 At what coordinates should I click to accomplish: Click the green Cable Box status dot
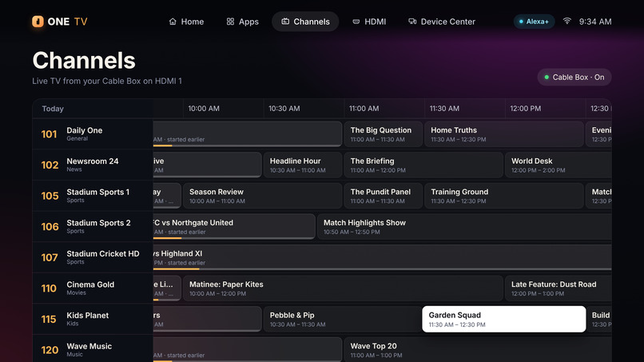click(x=547, y=78)
